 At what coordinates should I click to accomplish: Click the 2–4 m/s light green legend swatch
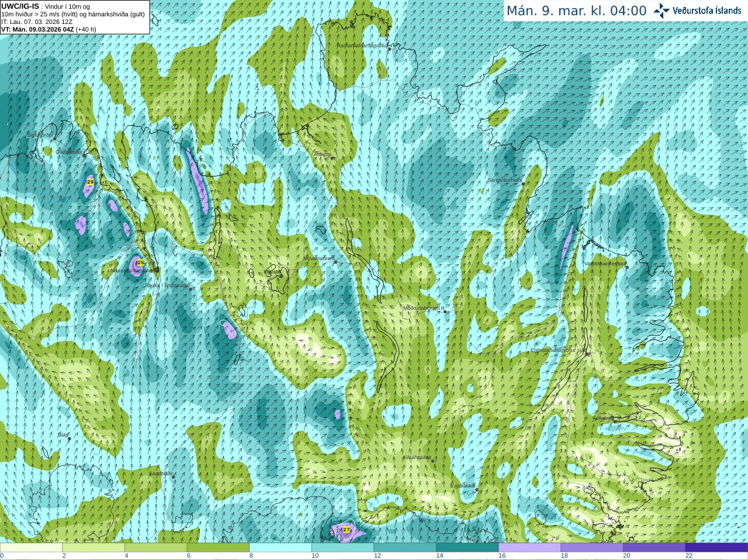[x=93, y=548]
